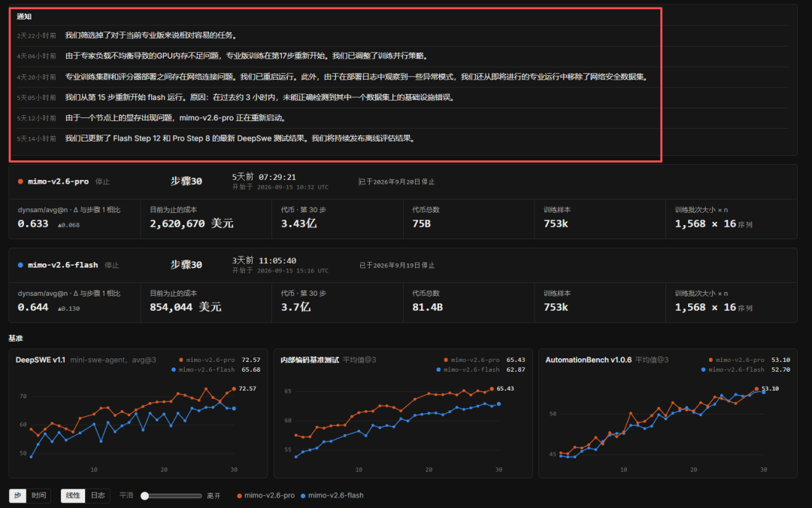Screen dimensions: 812x508
Task: Click 步骤30 in the mimo-v2.6-pro card
Action: pos(186,181)
